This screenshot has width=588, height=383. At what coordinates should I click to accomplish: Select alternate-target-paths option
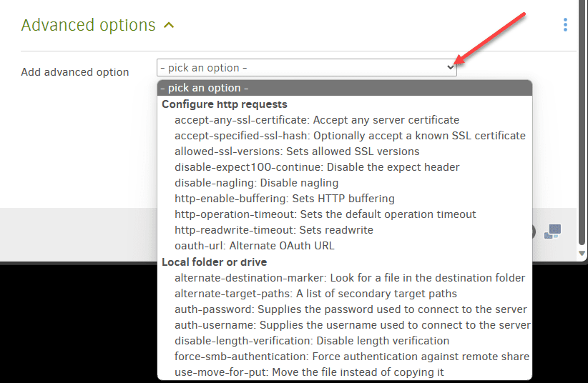pos(315,294)
